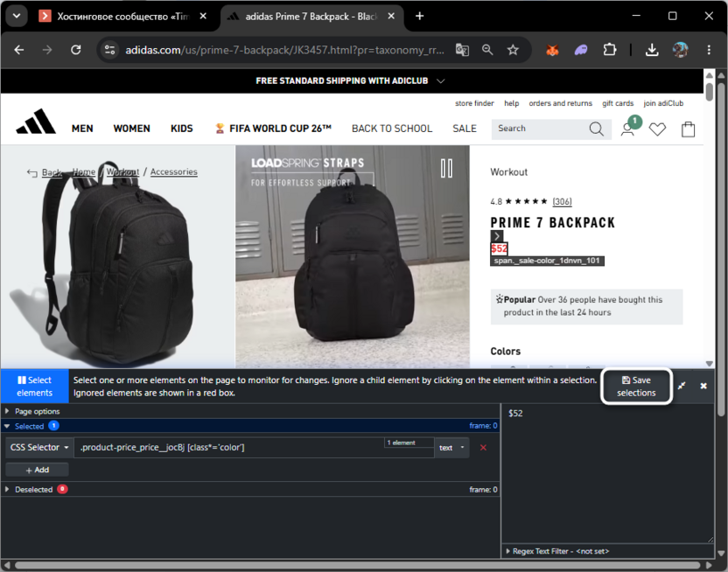
Task: Open the Extensions puzzle menu
Action: tap(609, 50)
